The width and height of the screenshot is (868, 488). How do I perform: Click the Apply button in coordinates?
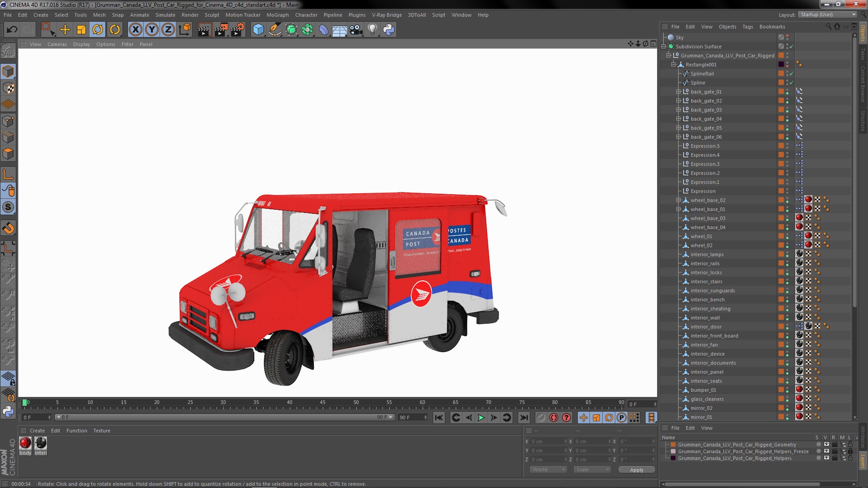tap(636, 470)
